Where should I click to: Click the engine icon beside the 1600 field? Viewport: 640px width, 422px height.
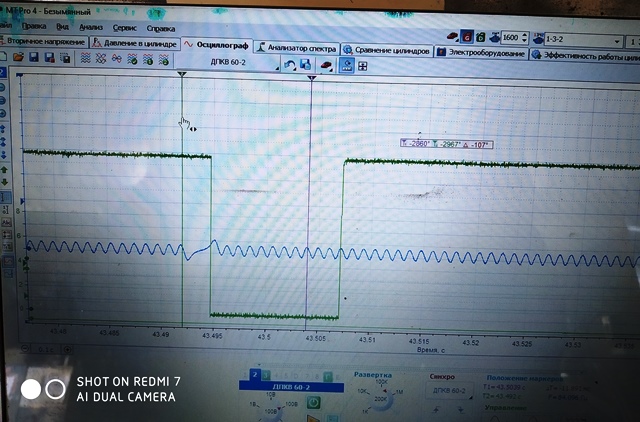click(494, 38)
